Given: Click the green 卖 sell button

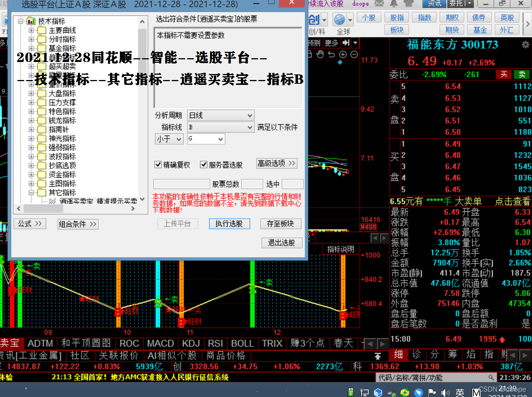Looking at the screenshot, I should pyautogui.click(x=522, y=74).
